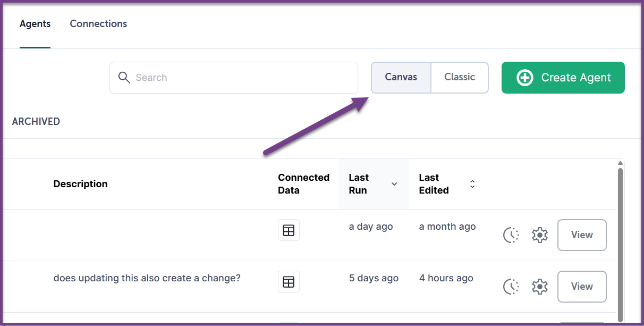Screen dimensions: 644x326
Task: Switch to Canvas view mode
Action: coord(401,77)
